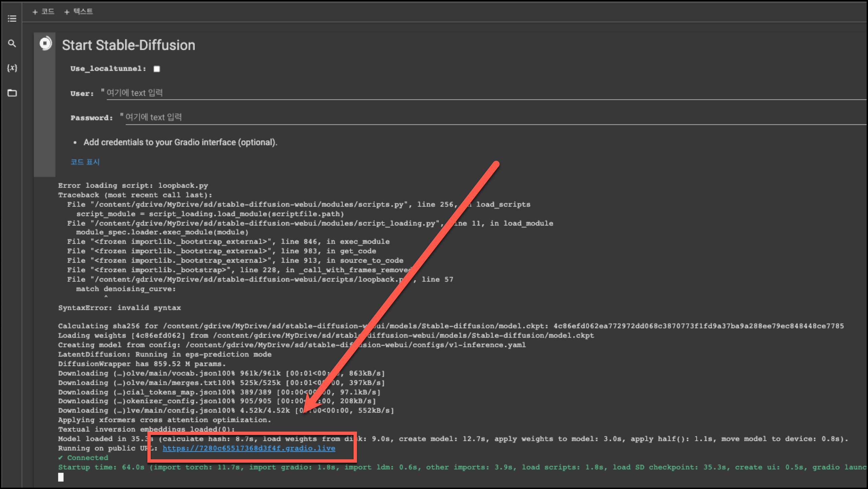Open the table of contents sidebar icon
868x489 pixels.
(12, 19)
